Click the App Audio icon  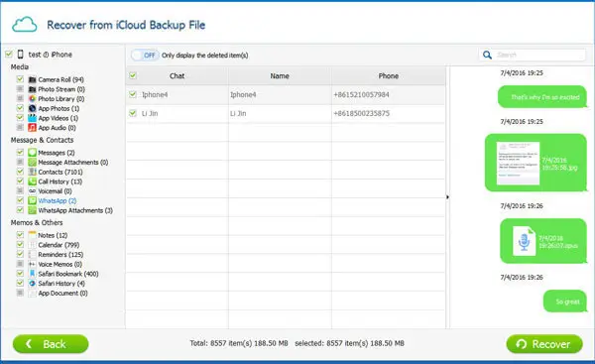33,128
